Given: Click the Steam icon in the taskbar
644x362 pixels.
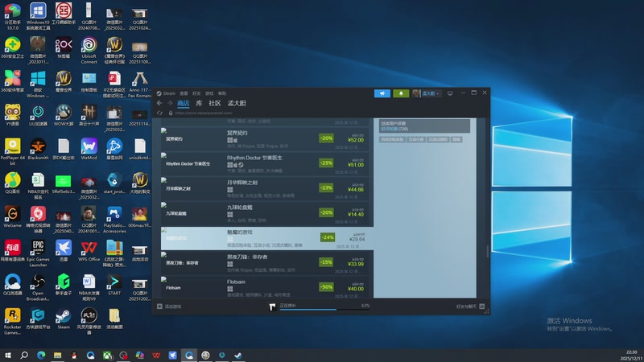Looking at the screenshot, I should click(x=238, y=355).
